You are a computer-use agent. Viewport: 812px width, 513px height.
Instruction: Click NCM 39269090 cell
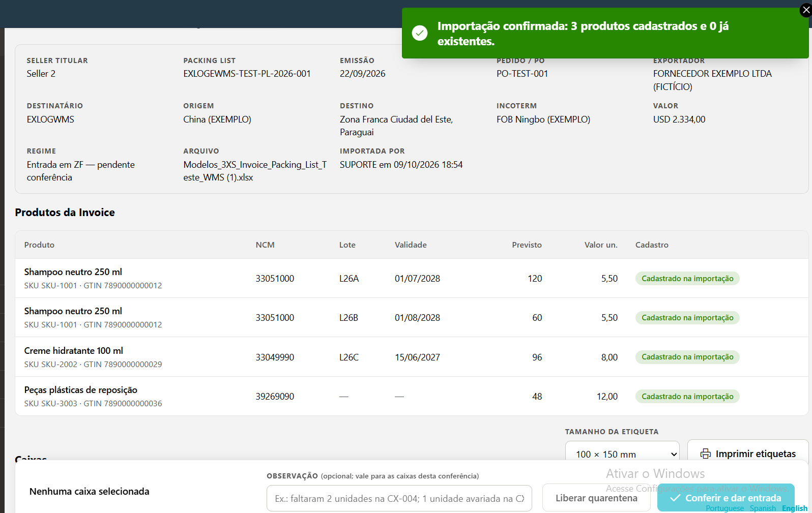[x=275, y=397]
